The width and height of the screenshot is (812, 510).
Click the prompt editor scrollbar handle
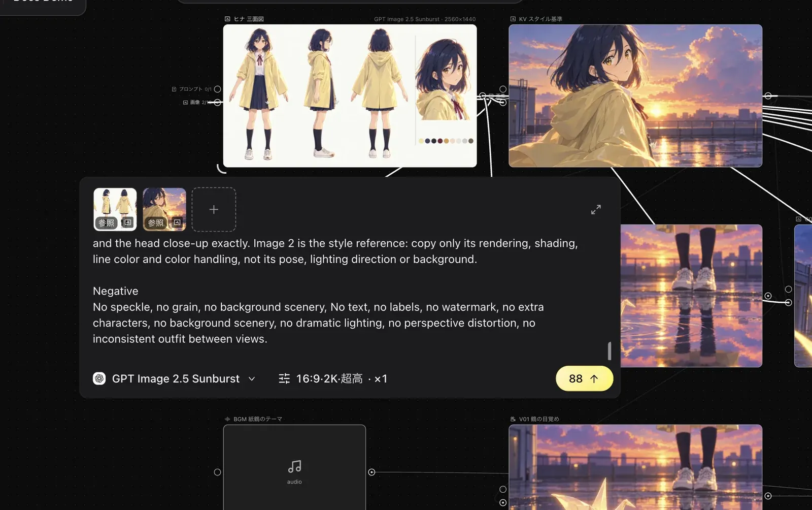609,350
